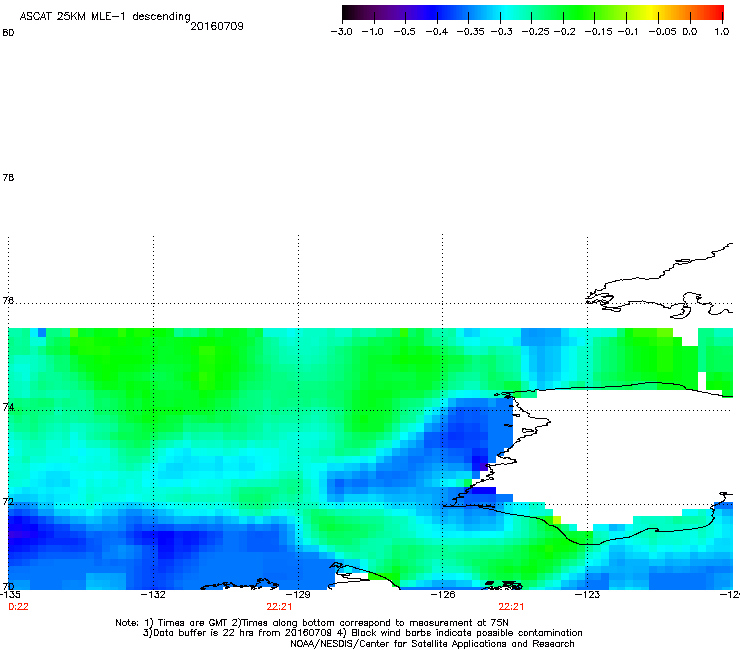
Task: Click the red end of the color bar
Action: (x=717, y=12)
